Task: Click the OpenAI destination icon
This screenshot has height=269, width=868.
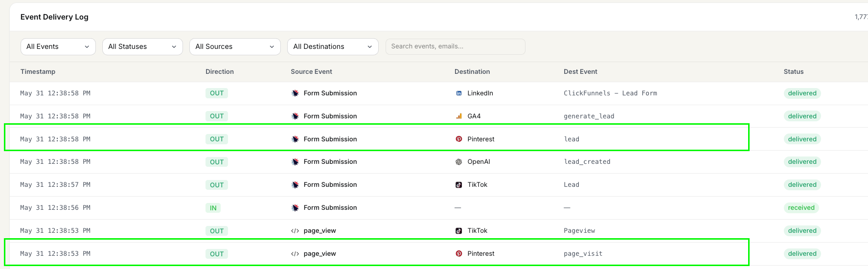Action: [x=459, y=162]
